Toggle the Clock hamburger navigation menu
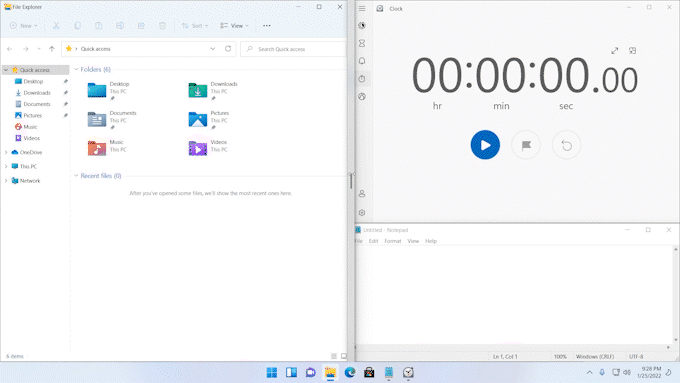 (362, 8)
